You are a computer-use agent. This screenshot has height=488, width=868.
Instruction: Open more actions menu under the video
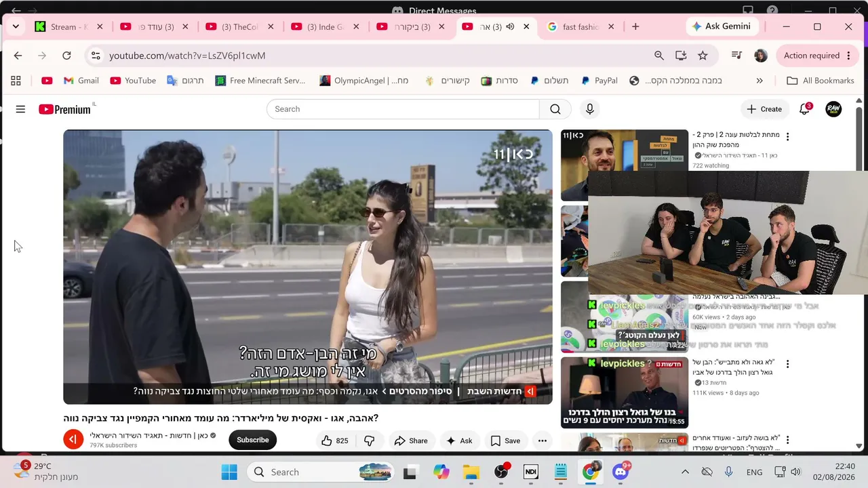542,441
